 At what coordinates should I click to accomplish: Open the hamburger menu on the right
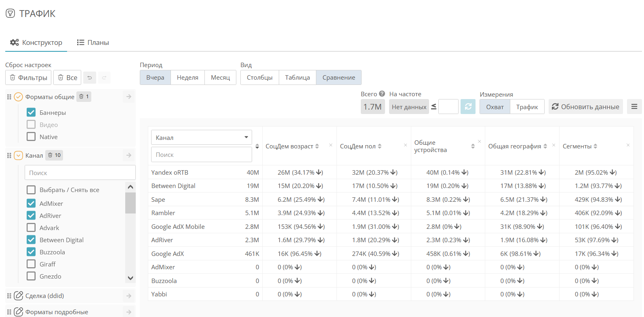tap(634, 107)
